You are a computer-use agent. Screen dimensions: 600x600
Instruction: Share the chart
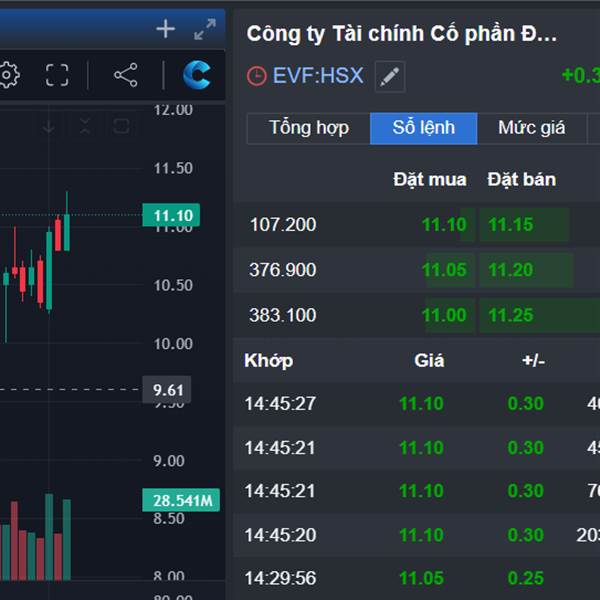coord(125,75)
